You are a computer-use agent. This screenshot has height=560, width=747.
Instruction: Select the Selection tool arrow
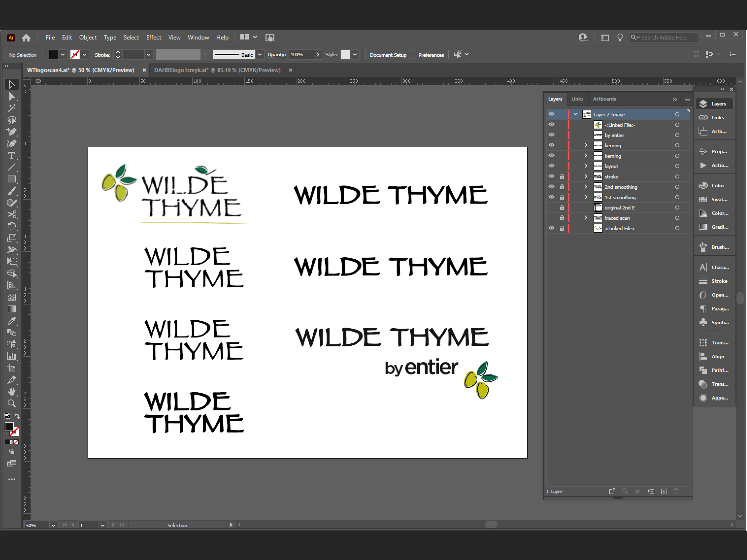pos(11,84)
